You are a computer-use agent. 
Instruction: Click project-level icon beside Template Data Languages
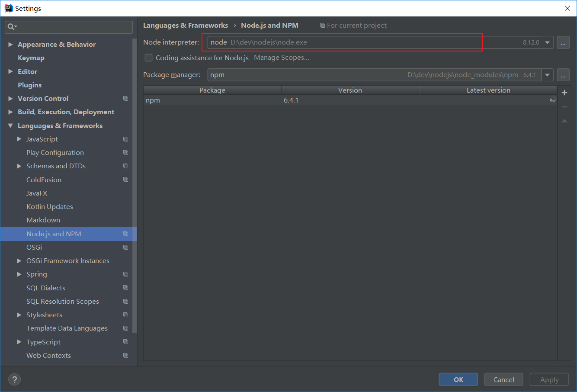(x=125, y=328)
